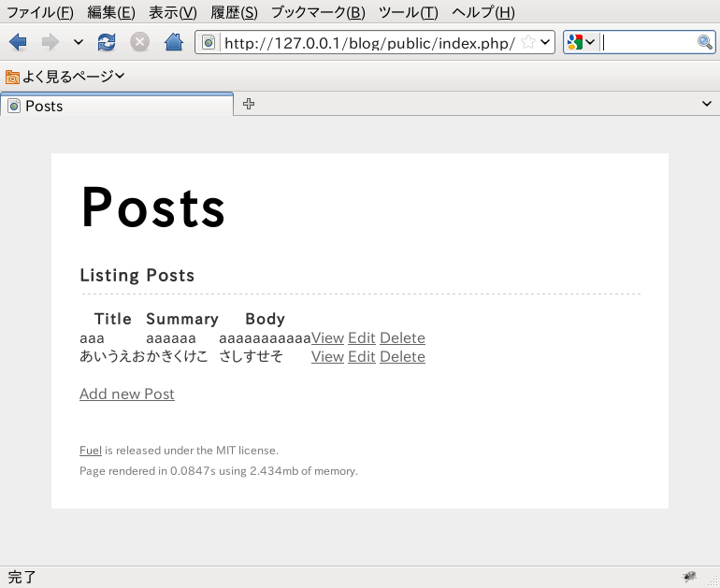This screenshot has width=720, height=588.
Task: Click the title cell 'あいうえお'
Action: tap(112, 356)
